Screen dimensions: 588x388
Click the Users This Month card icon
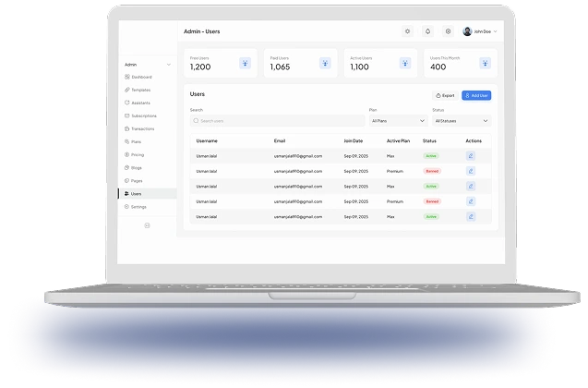coord(483,64)
